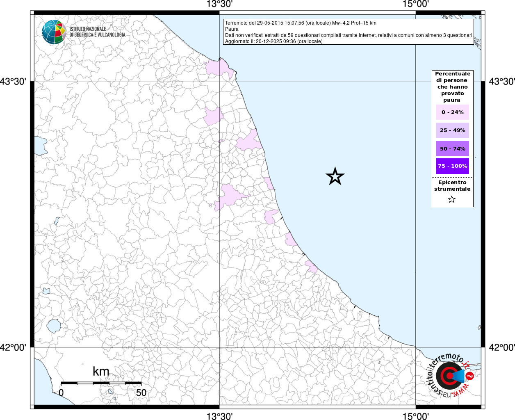Select the large lake near the western map edge
This screenshot has width=515, height=420.
coord(40,146)
